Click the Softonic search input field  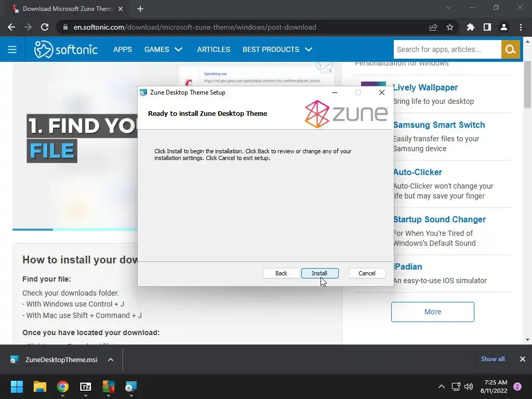(x=447, y=49)
